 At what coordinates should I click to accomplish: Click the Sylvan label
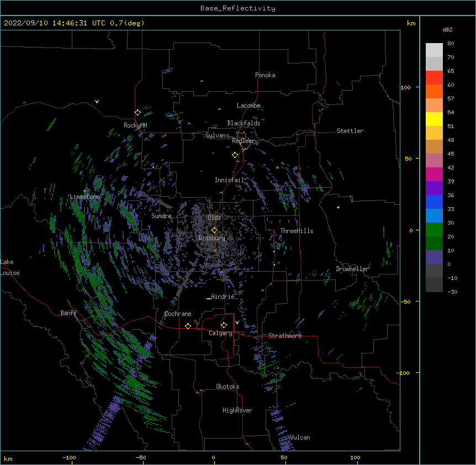click(215, 135)
